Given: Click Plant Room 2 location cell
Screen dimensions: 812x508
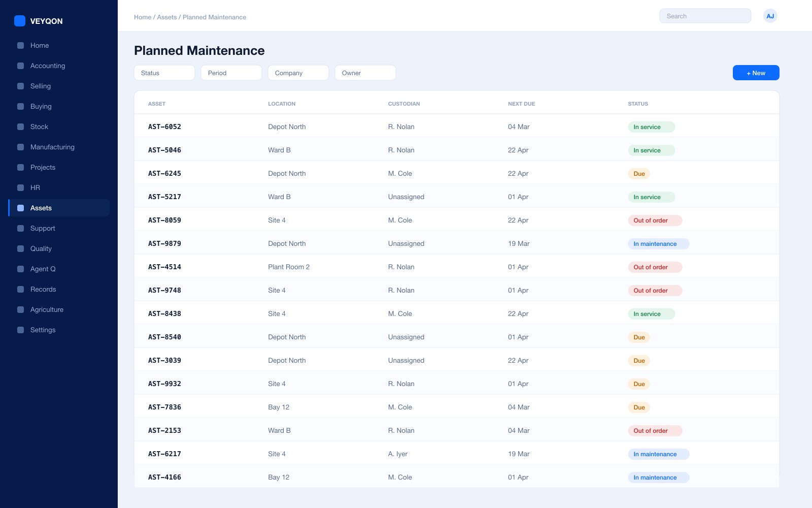Looking at the screenshot, I should pos(289,267).
